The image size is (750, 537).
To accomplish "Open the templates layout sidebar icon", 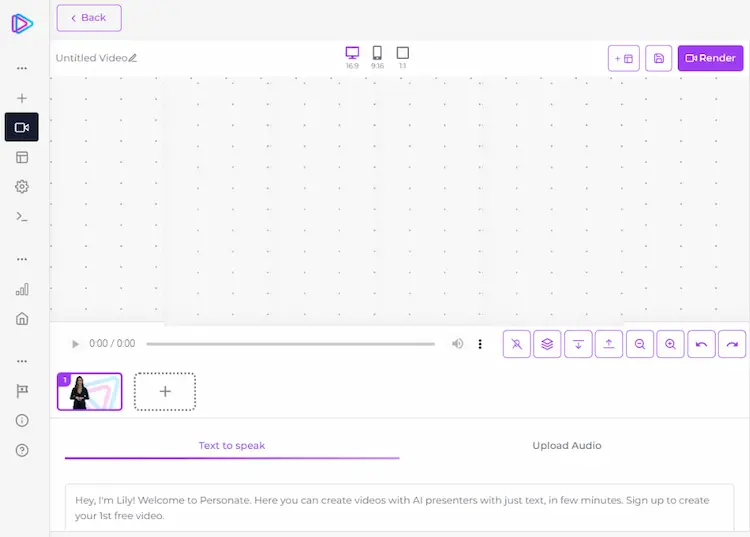I will (22, 157).
